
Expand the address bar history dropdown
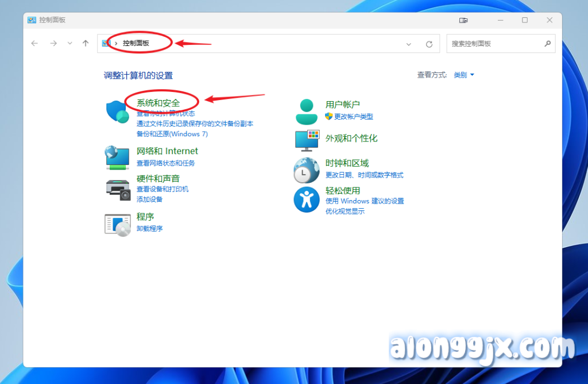click(x=409, y=44)
